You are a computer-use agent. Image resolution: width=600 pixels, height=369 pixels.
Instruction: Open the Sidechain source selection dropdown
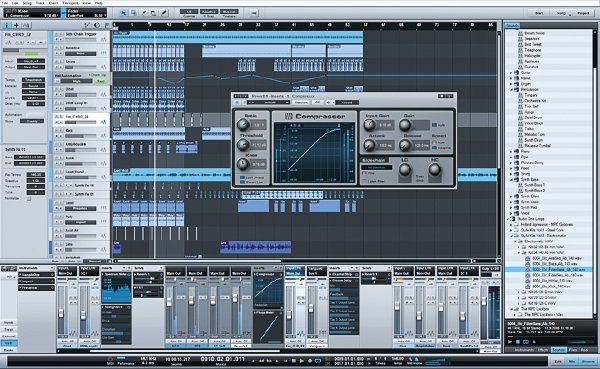point(377,167)
